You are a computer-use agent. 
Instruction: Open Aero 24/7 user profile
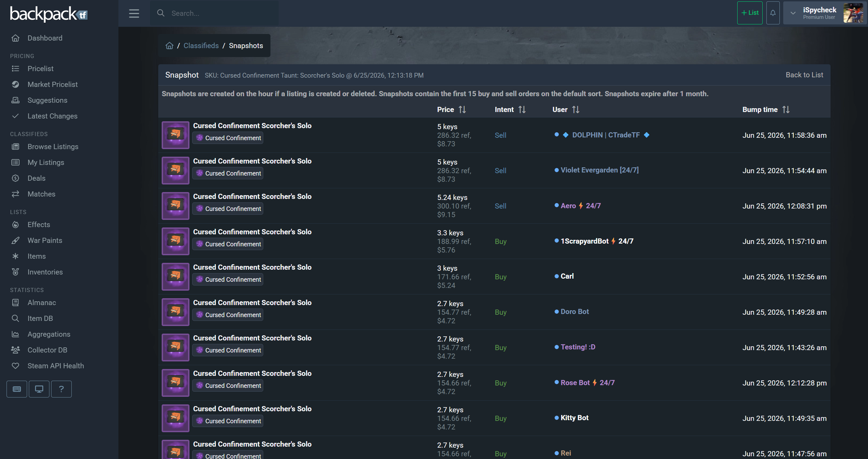pyautogui.click(x=581, y=206)
